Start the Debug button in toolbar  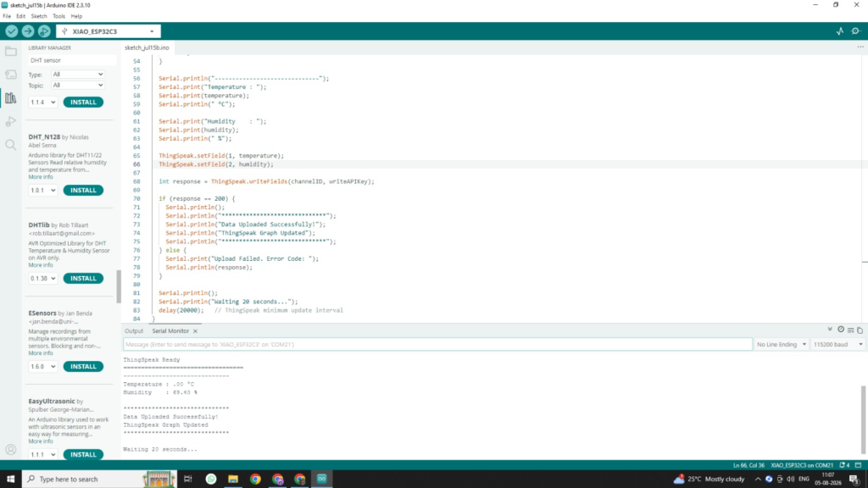[44, 31]
